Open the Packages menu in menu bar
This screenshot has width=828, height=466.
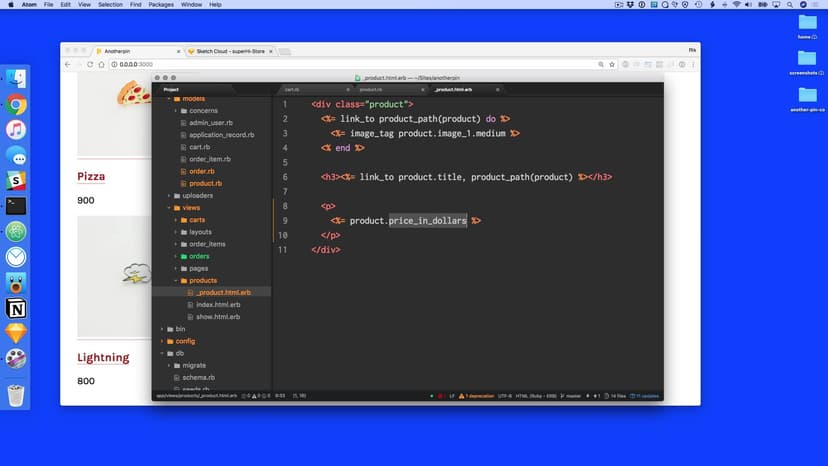161,5
